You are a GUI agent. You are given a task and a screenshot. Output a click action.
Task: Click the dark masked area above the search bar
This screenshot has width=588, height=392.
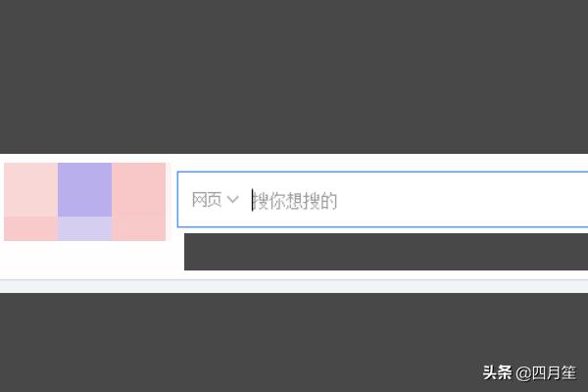click(x=294, y=76)
